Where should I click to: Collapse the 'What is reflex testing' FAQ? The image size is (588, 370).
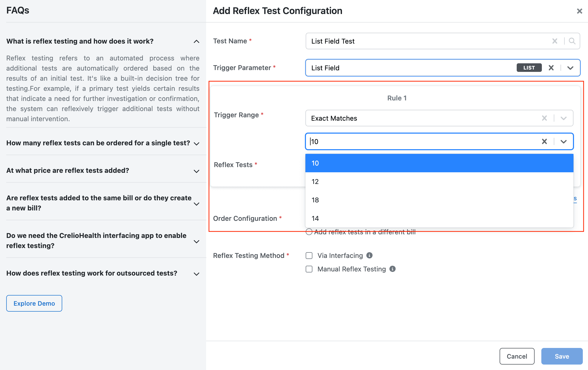pyautogui.click(x=197, y=41)
